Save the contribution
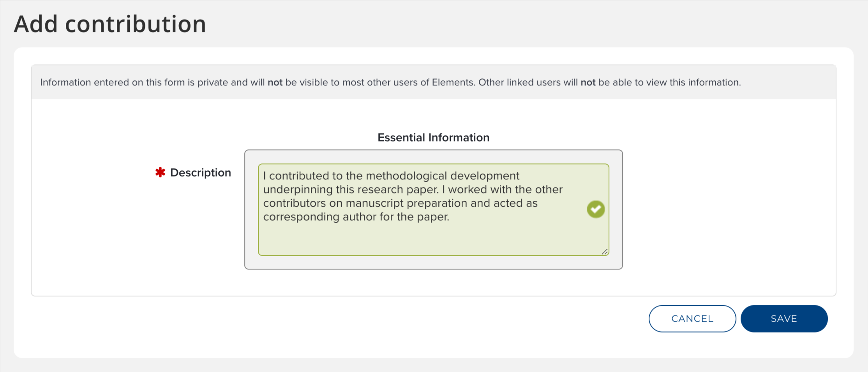This screenshot has width=868, height=372. (784, 319)
